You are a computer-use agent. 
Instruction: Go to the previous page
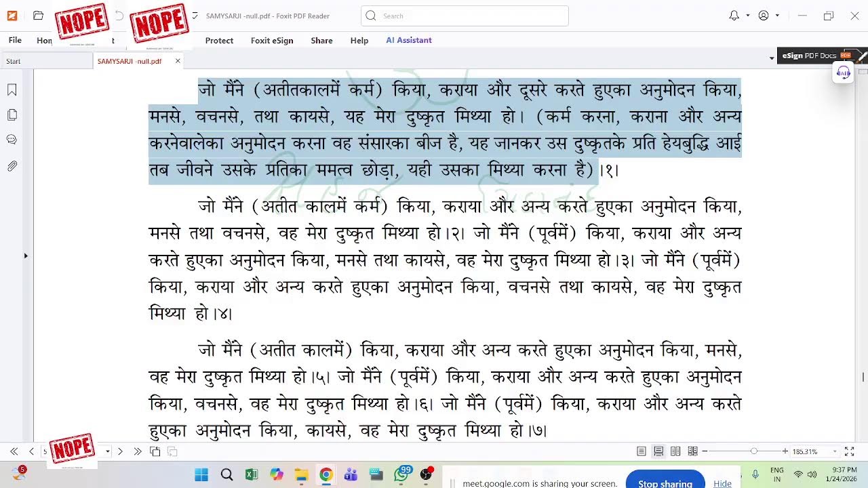point(31,451)
